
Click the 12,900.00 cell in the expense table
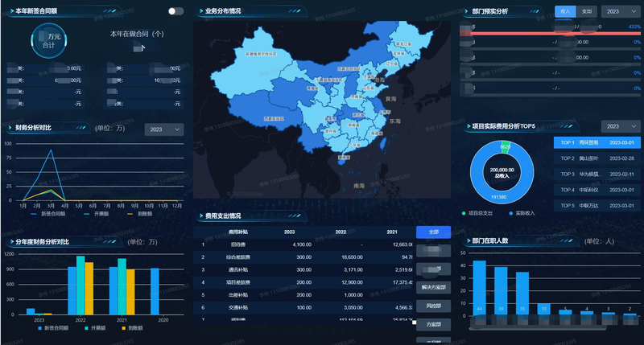click(x=352, y=282)
